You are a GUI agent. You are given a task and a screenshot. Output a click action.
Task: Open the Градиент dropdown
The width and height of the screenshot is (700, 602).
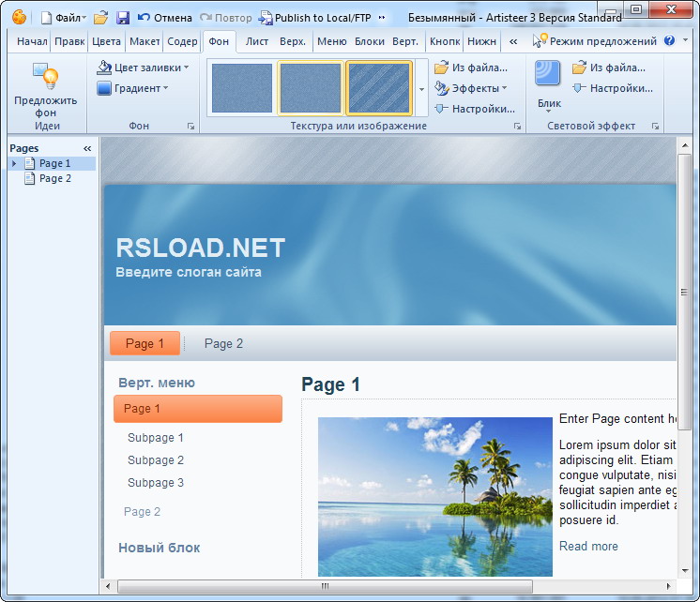point(132,88)
